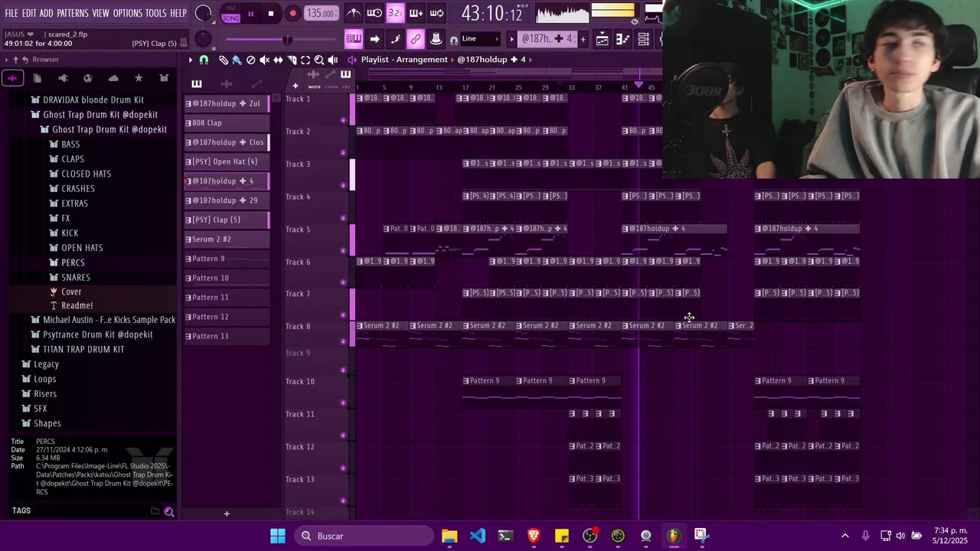Toggle the 3.2.1 countdown before recording

point(395,13)
